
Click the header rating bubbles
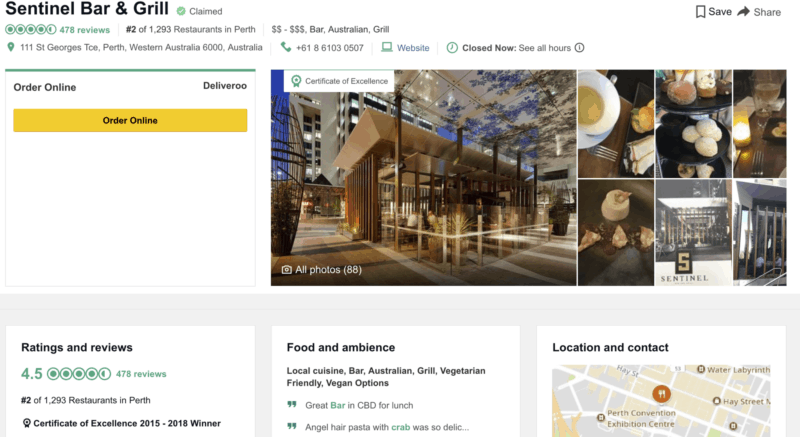coord(31,30)
